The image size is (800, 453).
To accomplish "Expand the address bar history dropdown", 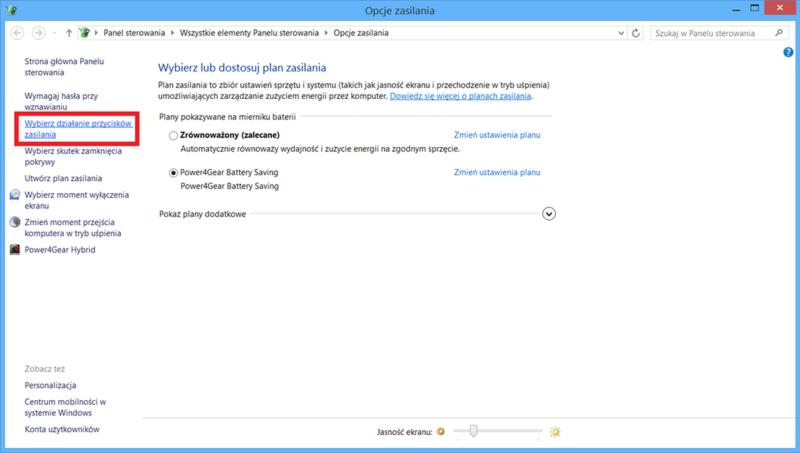I will [621, 33].
